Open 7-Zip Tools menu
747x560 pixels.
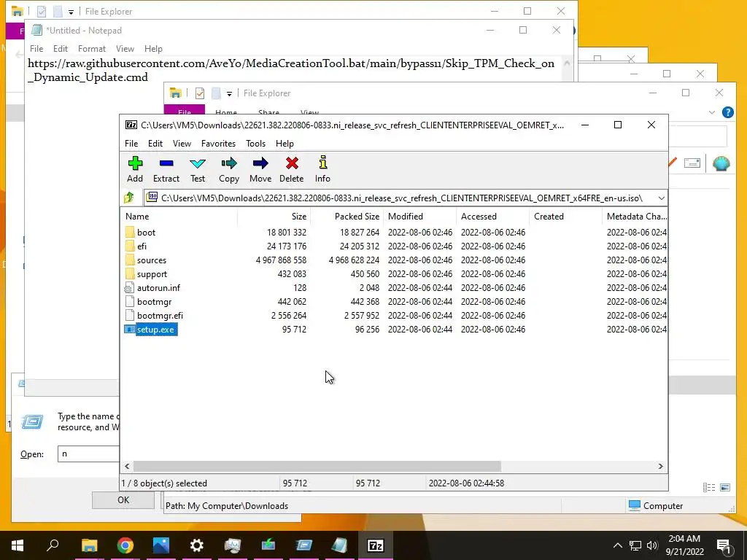[x=255, y=144]
